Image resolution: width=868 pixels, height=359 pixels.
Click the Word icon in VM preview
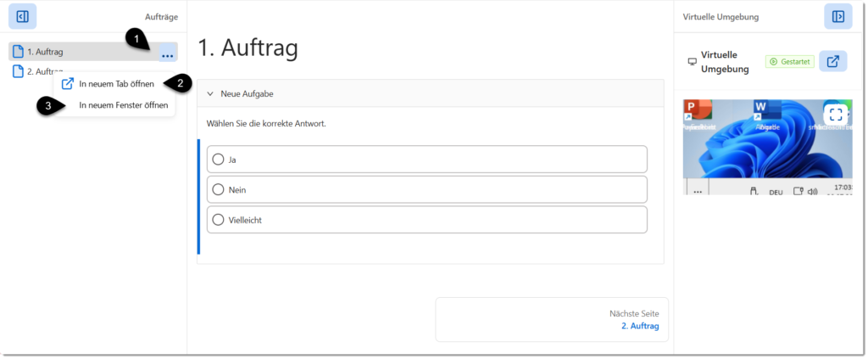click(766, 110)
